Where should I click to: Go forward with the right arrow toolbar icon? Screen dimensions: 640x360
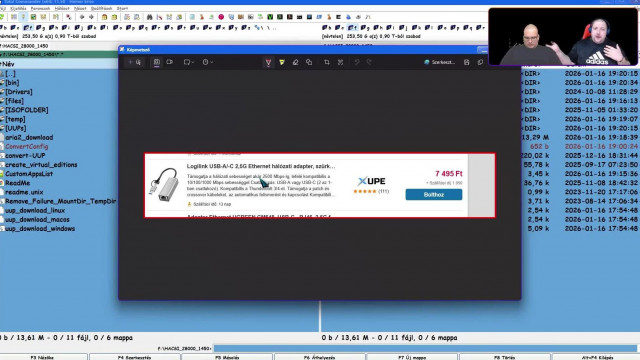point(91,17)
